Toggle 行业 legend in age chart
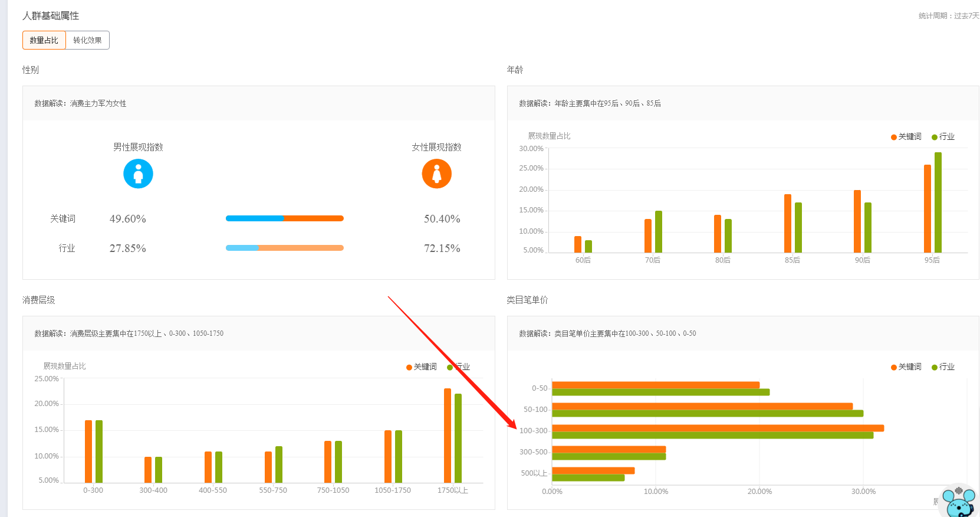Viewport: 980px width, 517px height. click(x=943, y=137)
